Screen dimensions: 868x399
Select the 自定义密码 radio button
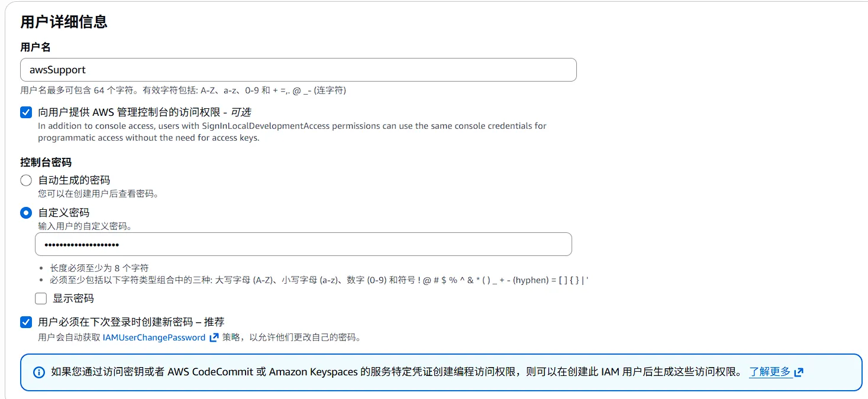tap(26, 213)
